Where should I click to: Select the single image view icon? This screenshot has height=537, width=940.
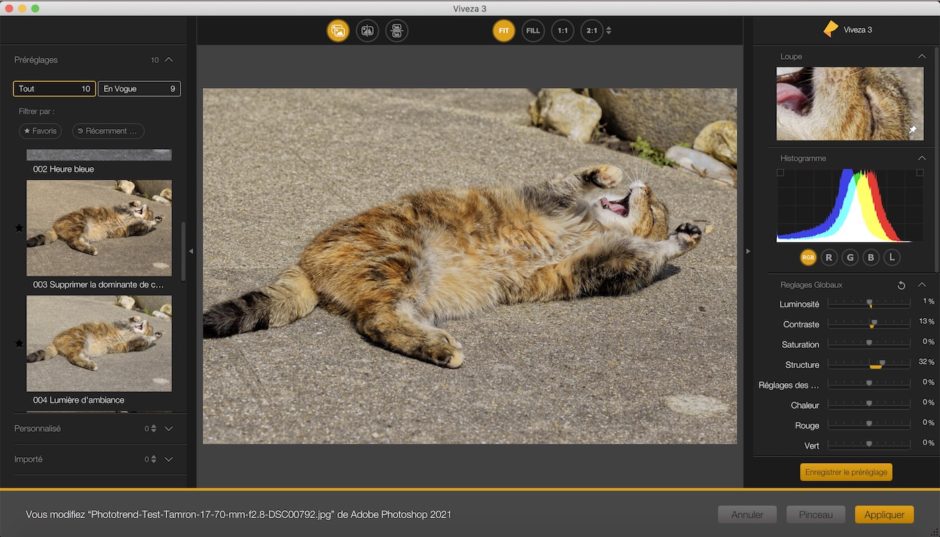coord(338,31)
